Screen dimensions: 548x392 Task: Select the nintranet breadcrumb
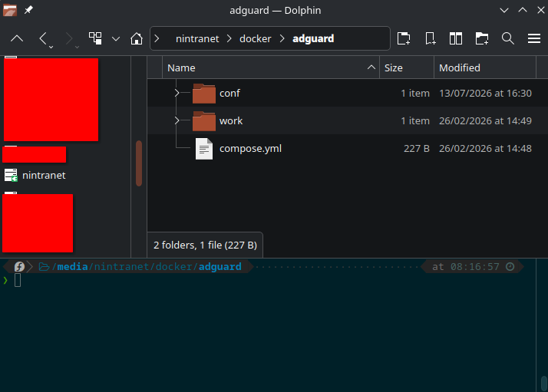pyautogui.click(x=197, y=38)
